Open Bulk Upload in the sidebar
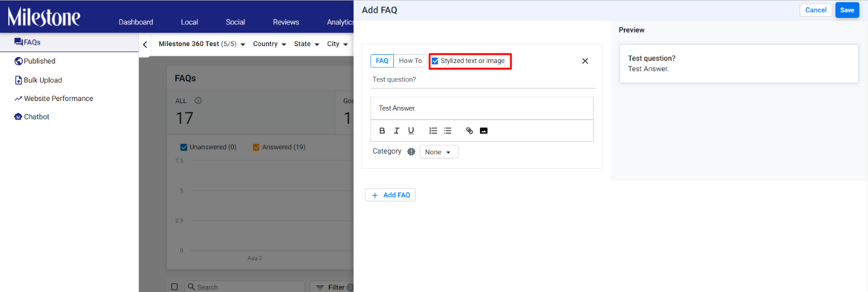 point(38,80)
